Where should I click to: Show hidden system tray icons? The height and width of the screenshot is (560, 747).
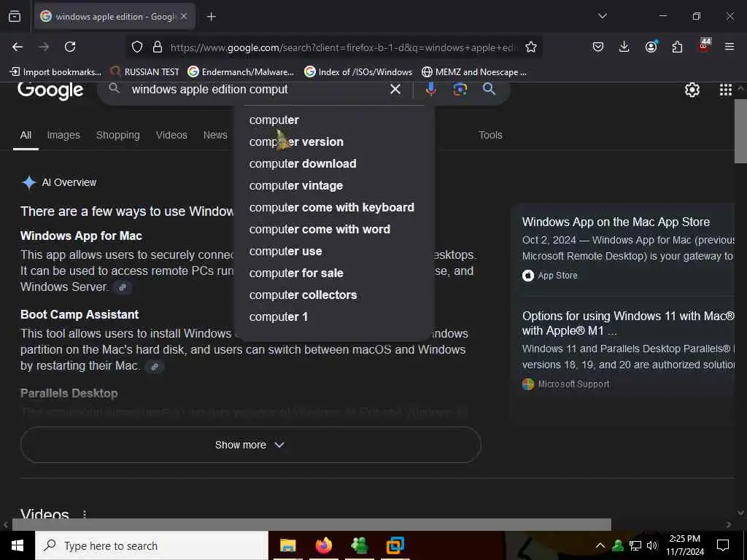click(600, 545)
